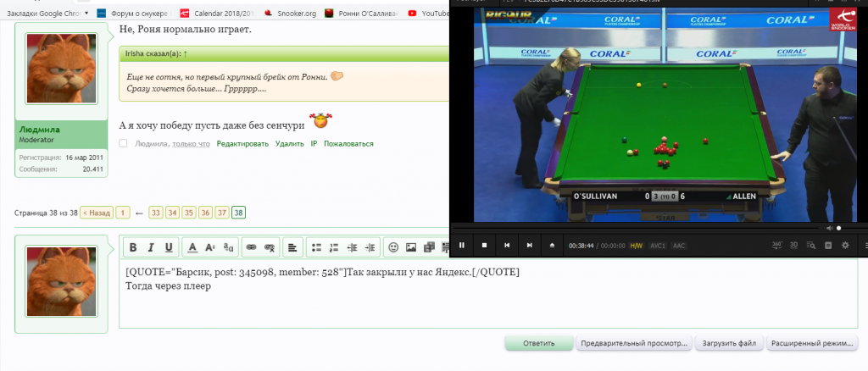Toggle the 3D mode in the player
Image resolution: width=868 pixels, height=371 pixels.
[x=793, y=245]
